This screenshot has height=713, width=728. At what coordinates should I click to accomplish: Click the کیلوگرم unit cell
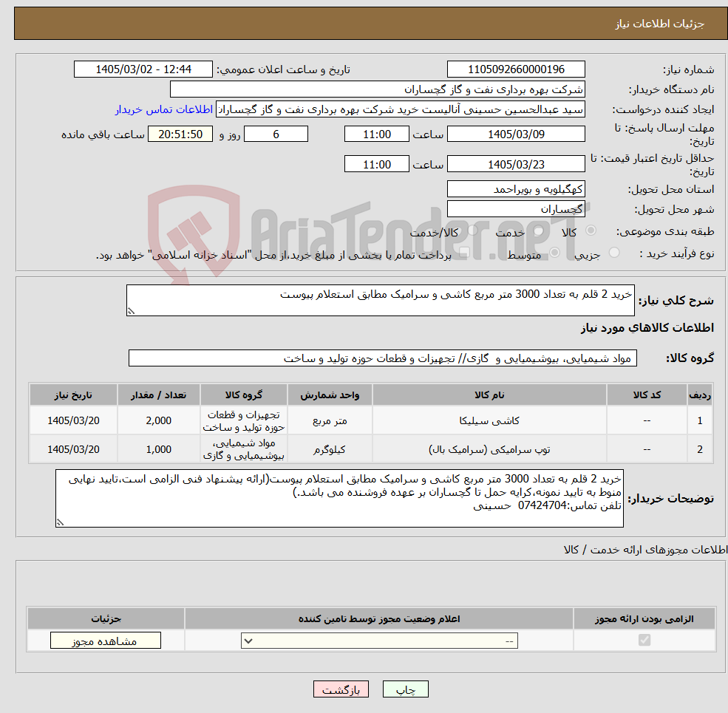click(330, 449)
